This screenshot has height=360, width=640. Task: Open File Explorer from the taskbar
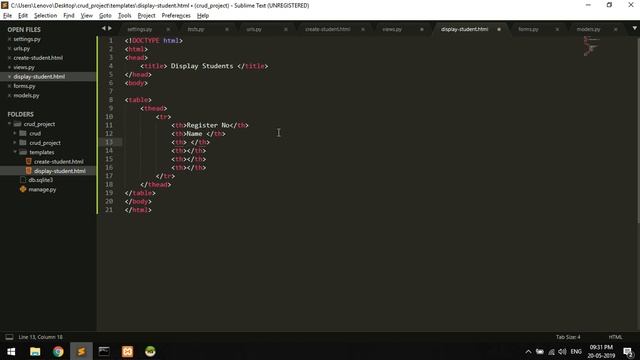click(35, 351)
